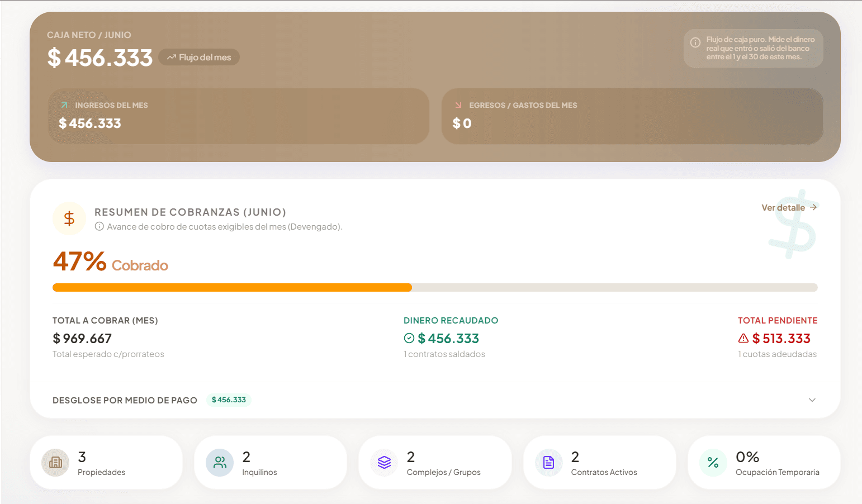
Task: Open the Inquilinos card showing 2
Action: coord(271,463)
